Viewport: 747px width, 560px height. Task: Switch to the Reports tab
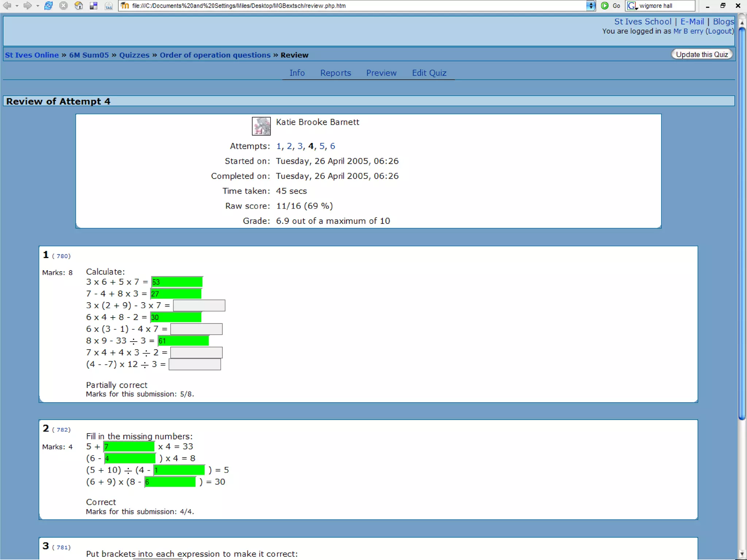[335, 73]
